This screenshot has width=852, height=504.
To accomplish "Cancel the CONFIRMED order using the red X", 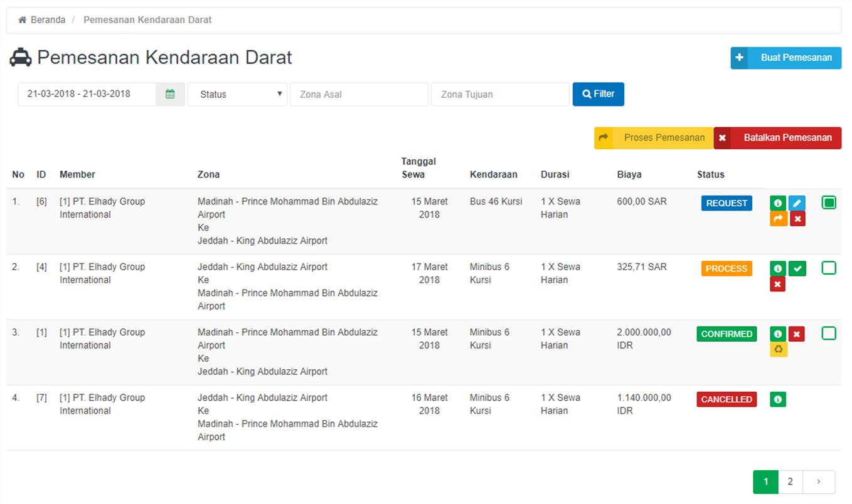I will point(797,334).
